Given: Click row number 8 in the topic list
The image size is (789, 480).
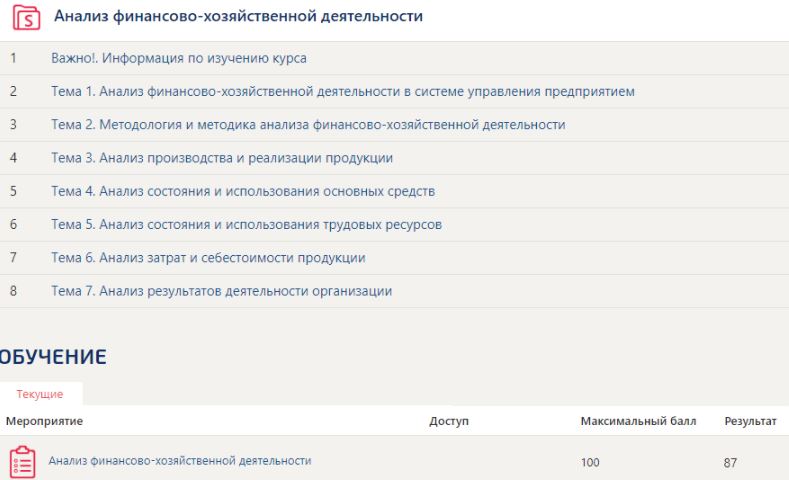Looking at the screenshot, I should [x=13, y=291].
